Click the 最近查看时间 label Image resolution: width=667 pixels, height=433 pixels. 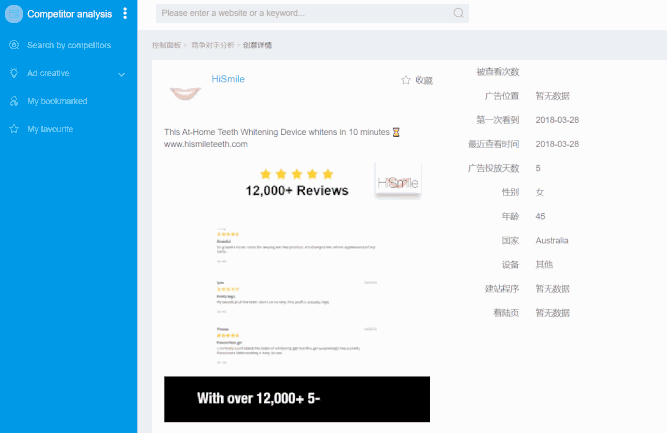click(493, 144)
